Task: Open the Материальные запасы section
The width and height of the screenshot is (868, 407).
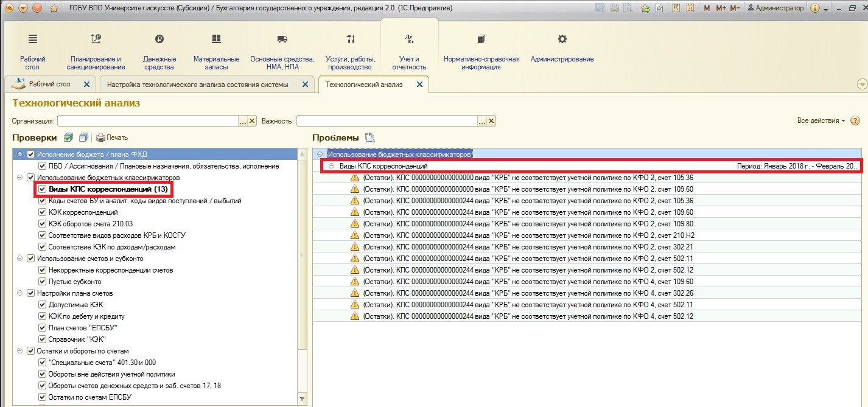Action: tap(216, 51)
